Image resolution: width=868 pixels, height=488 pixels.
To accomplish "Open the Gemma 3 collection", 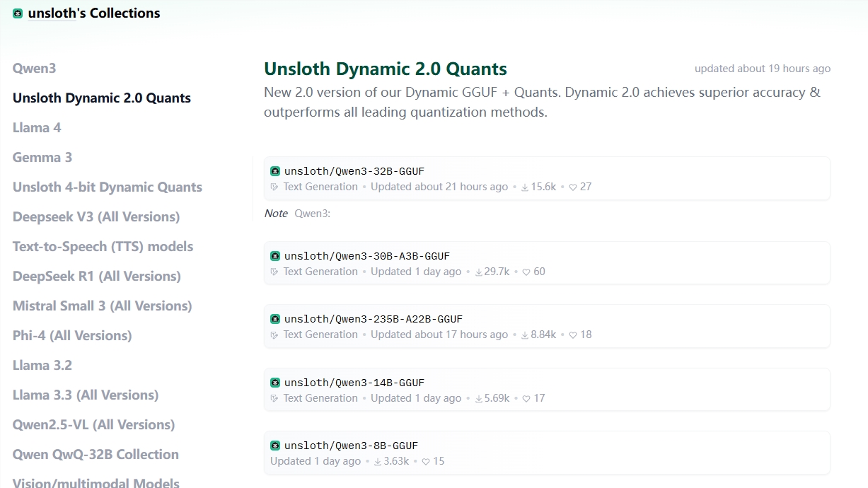I will [x=42, y=158].
